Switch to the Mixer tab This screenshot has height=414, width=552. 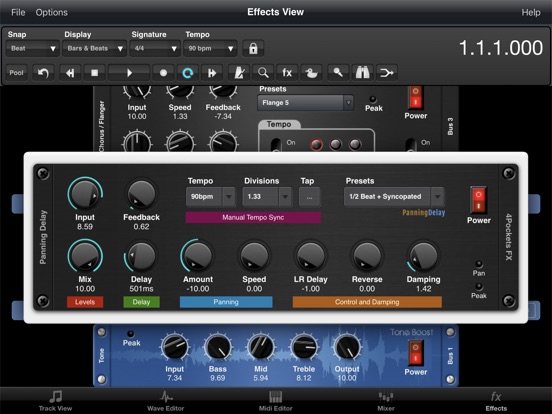click(x=386, y=401)
